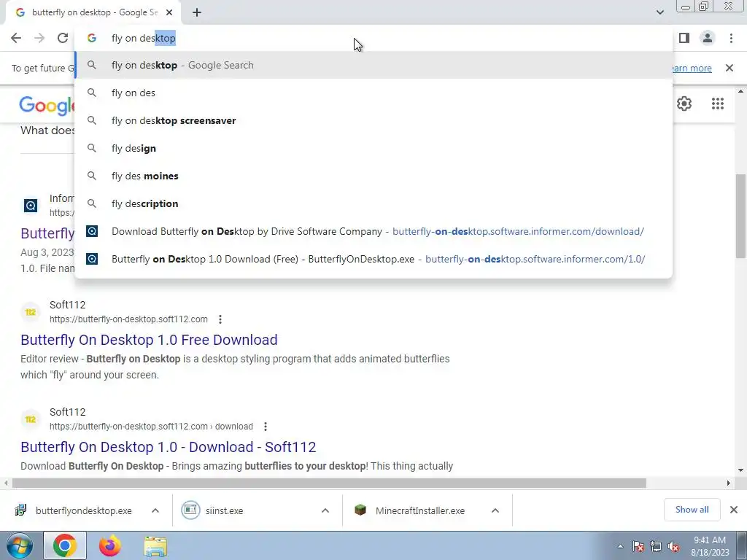This screenshot has width=747, height=560.
Task: Click the muted volume tray icon
Action: [673, 546]
